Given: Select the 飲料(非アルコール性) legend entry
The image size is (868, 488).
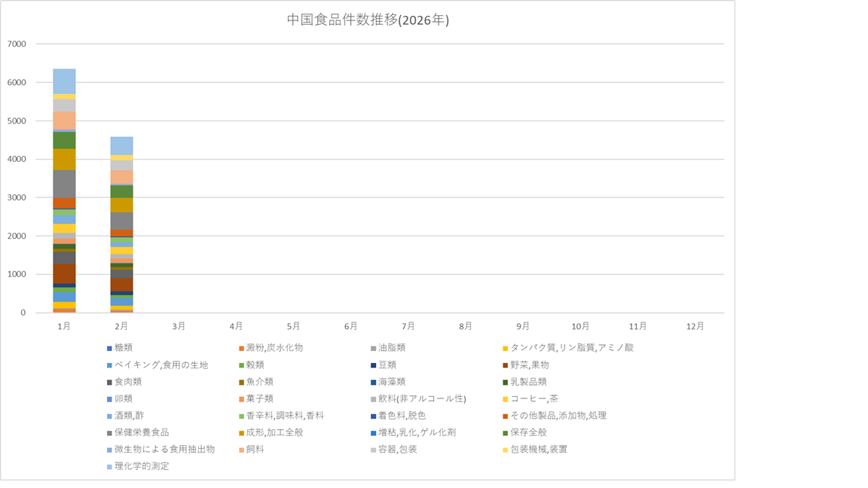Looking at the screenshot, I should tap(422, 398).
